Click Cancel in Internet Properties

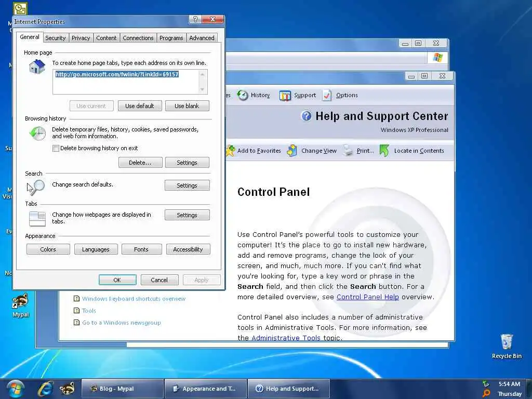tap(159, 280)
